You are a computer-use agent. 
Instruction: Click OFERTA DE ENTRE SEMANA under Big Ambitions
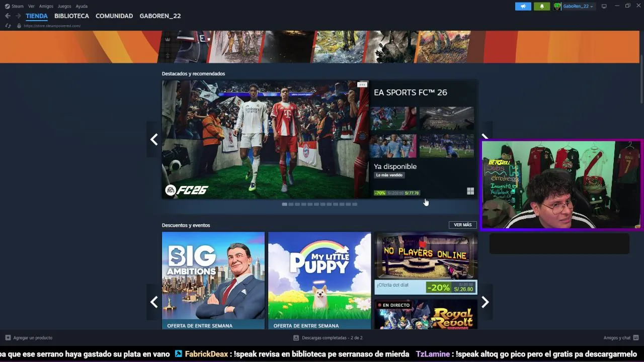[200, 326]
